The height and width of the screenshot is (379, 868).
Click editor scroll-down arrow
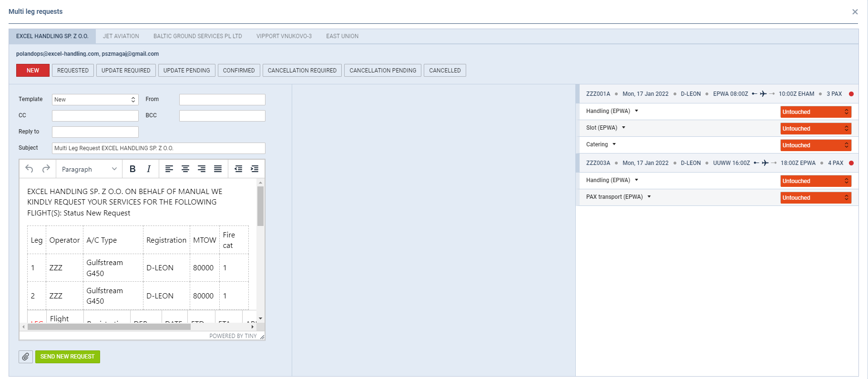coord(260,318)
